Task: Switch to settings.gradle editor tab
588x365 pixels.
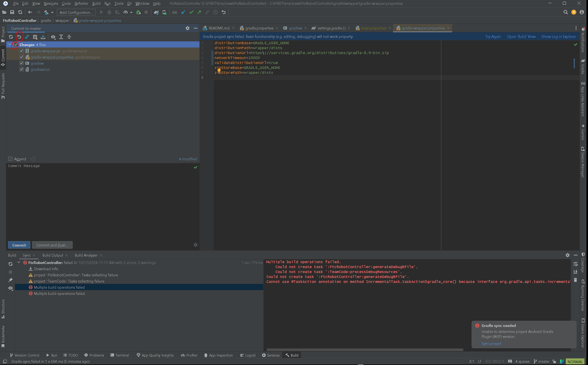Action: 331,28
